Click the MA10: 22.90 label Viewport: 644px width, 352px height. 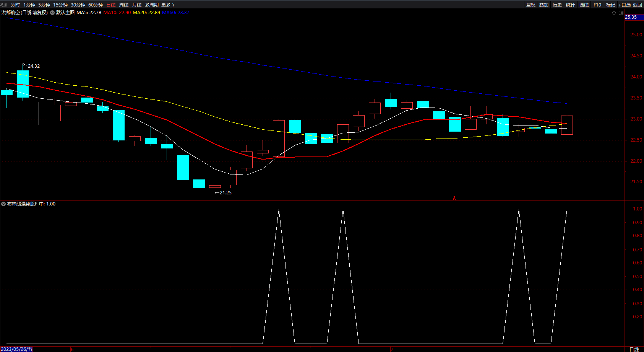(x=117, y=13)
